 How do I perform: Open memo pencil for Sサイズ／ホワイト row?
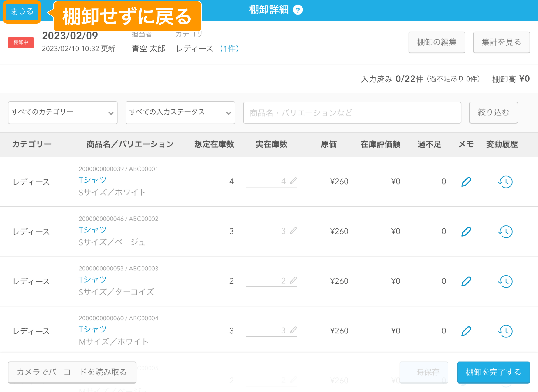tap(466, 182)
